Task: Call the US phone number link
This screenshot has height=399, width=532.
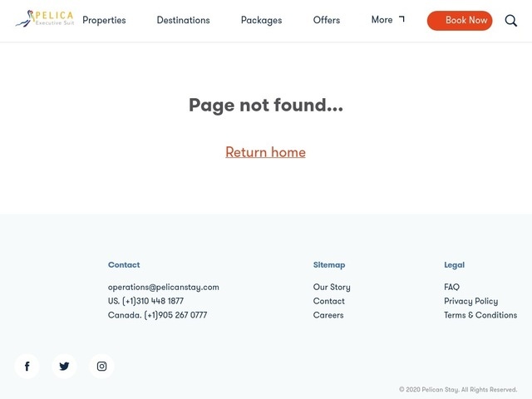Action: click(145, 301)
